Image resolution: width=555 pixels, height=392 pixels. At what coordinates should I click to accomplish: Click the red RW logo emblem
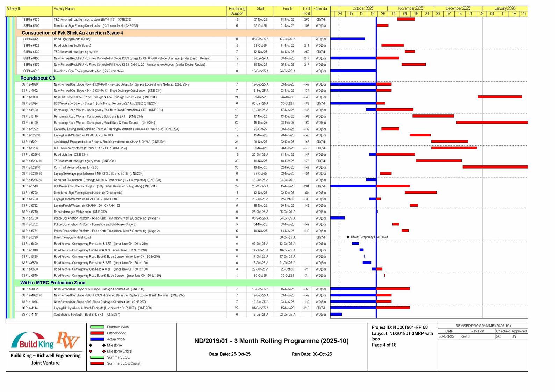[x=68, y=340]
